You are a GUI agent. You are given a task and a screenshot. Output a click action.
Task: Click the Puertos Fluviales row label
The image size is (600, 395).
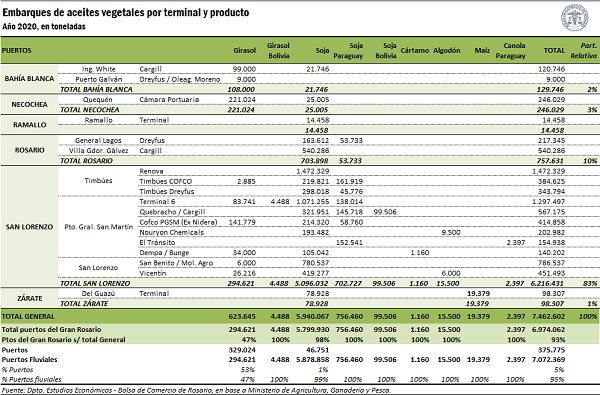pos(29,359)
